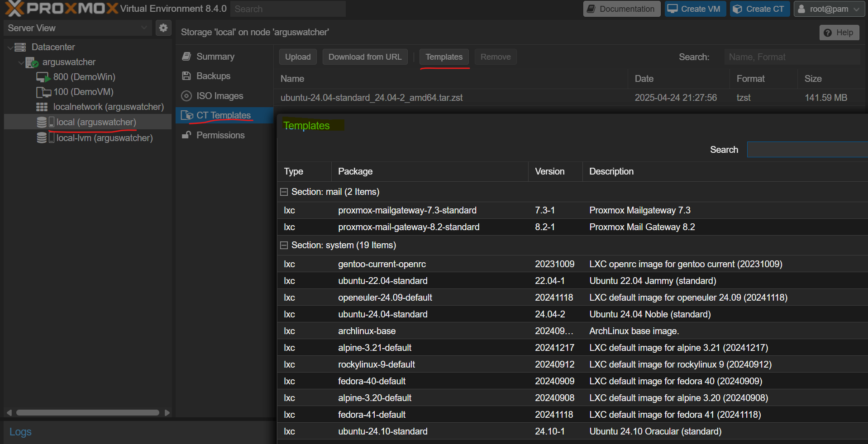Click the Create CT cube icon
Screen dimensions: 868x444
click(x=737, y=9)
